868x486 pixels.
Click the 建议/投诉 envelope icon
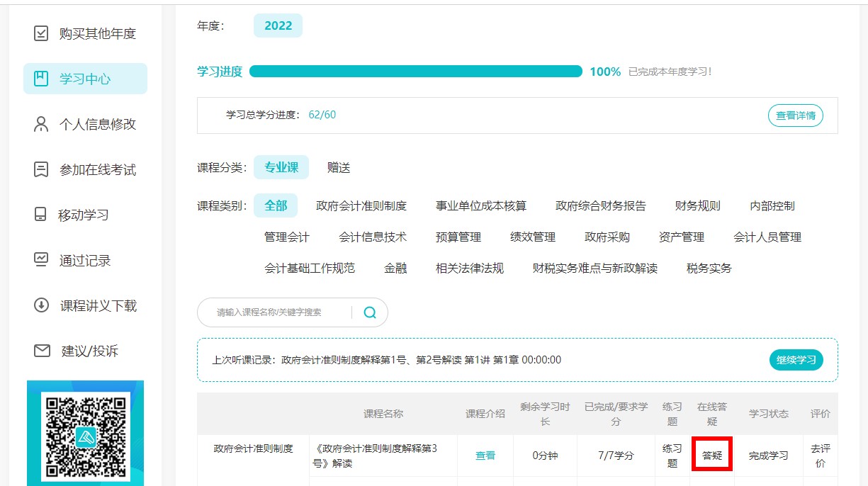click(42, 351)
